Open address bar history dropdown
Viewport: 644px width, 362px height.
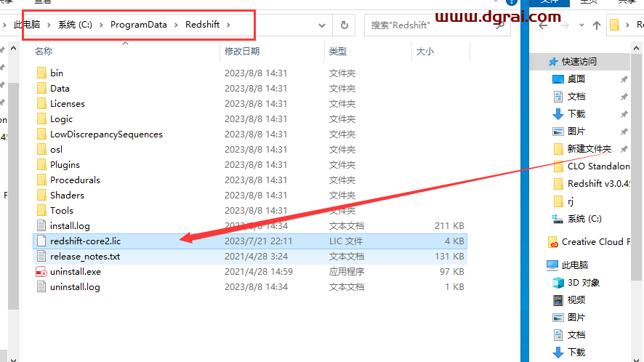(322, 25)
